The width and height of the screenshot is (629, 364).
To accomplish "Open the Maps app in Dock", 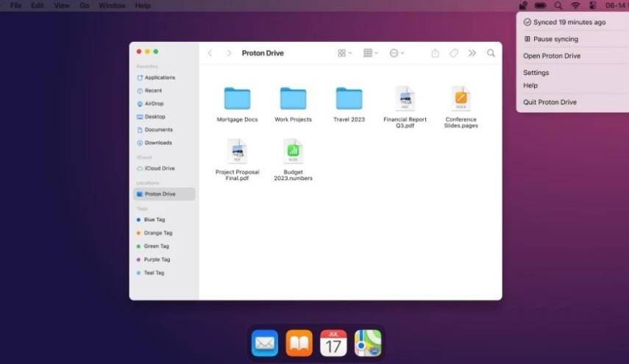I will [368, 343].
